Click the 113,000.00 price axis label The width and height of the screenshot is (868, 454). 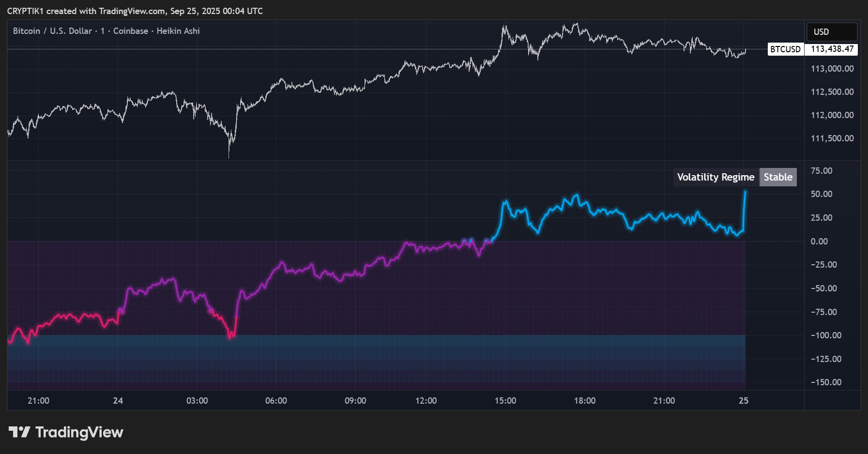[832, 69]
